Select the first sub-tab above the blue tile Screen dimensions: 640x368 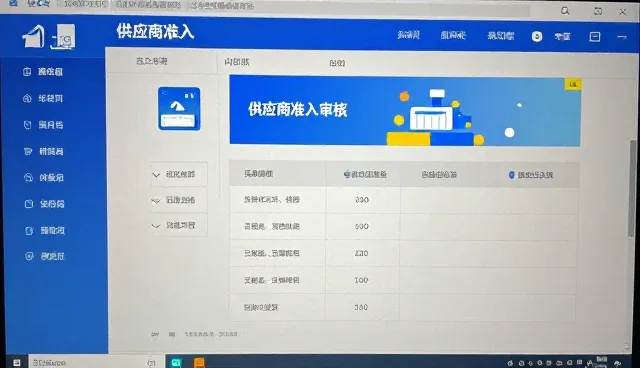151,62
